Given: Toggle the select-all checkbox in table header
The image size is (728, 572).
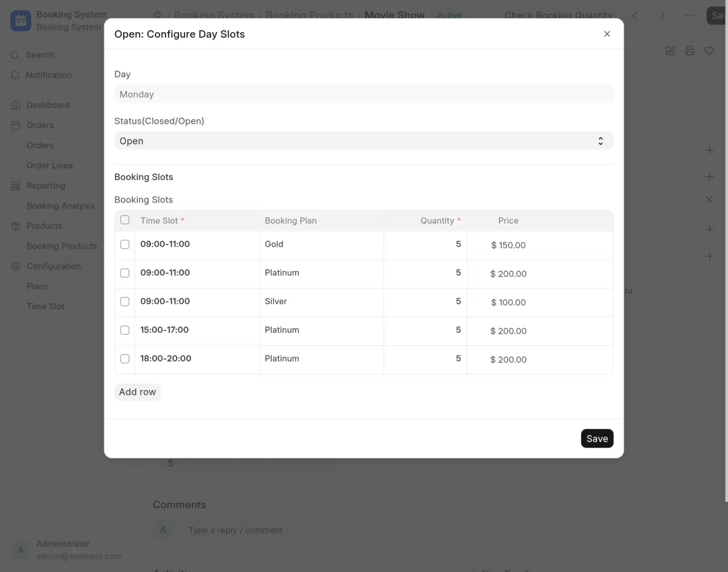Looking at the screenshot, I should tap(125, 220).
